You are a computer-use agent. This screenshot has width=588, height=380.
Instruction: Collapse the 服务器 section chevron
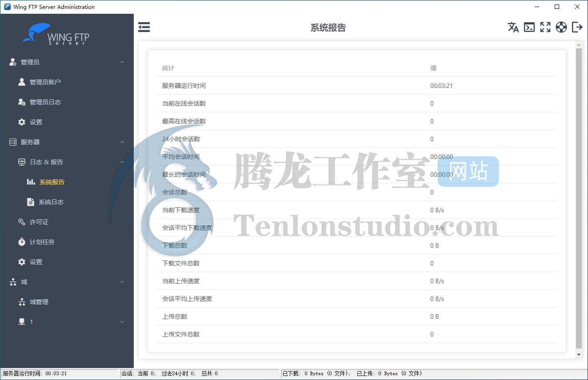(122, 142)
